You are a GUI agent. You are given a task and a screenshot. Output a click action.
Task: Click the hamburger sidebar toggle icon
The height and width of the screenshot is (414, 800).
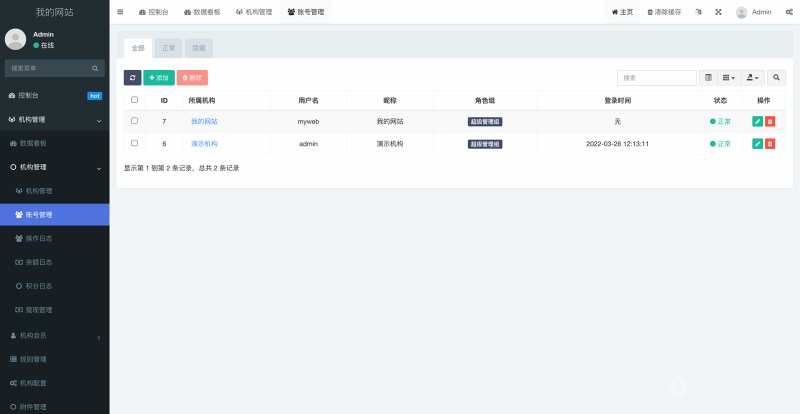tap(121, 12)
